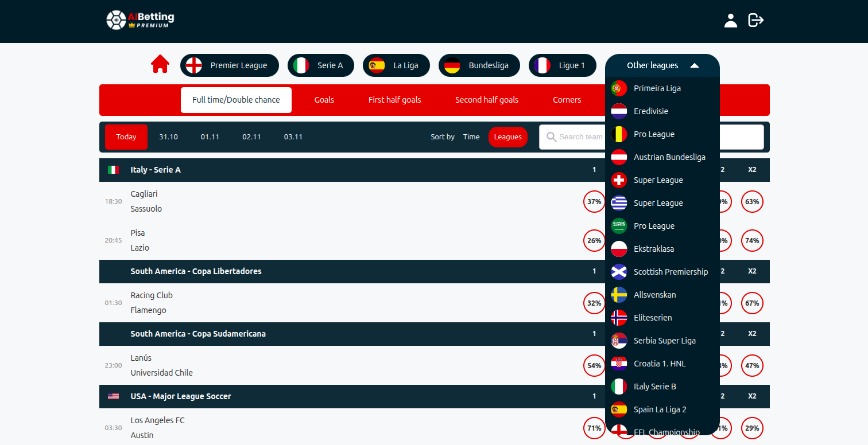The image size is (868, 445).
Task: Choose Eredivisie from the leagues dropdown
Action: [x=650, y=111]
